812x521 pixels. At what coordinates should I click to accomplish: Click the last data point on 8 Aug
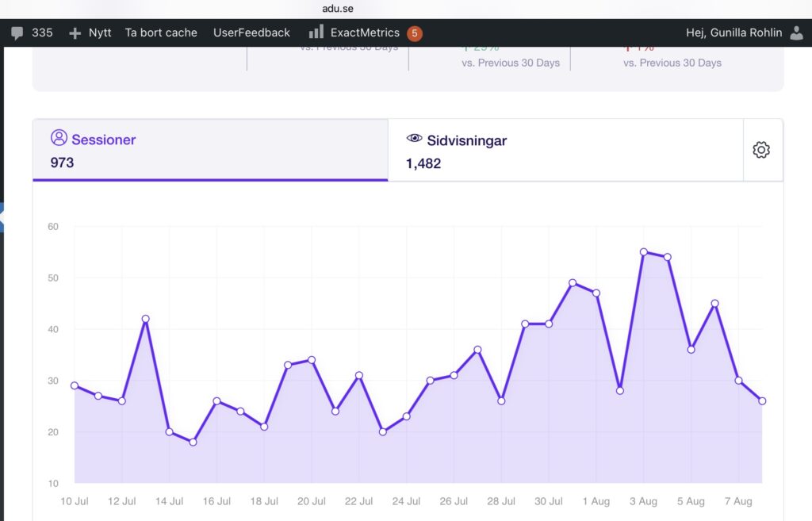point(762,400)
